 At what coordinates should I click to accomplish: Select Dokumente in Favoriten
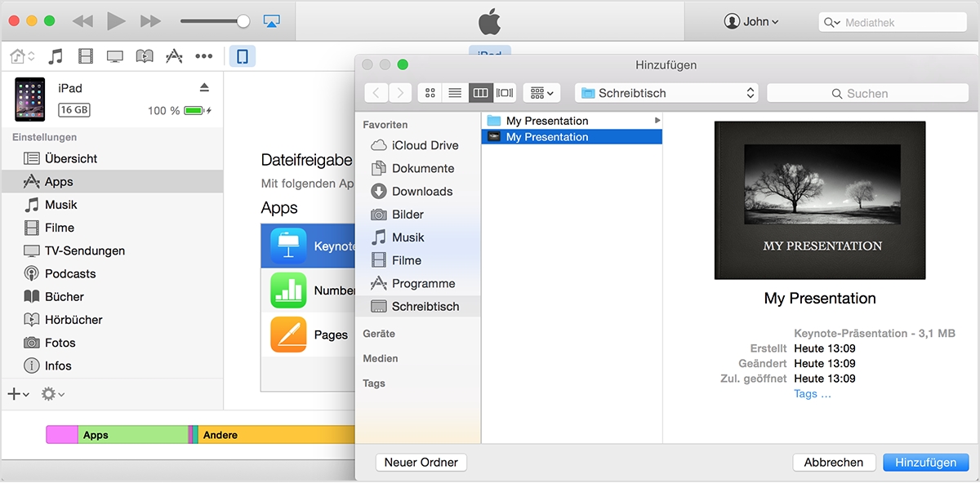click(x=418, y=168)
